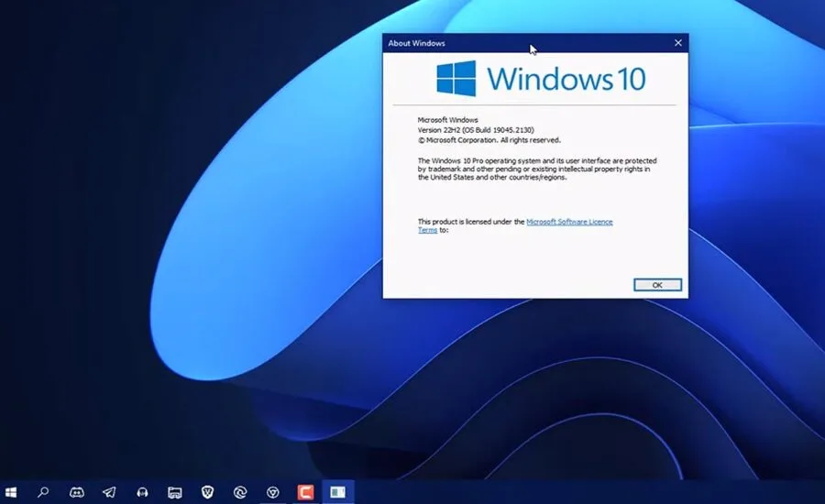Open taskbar Search magnifier
Image resolution: width=825 pixels, height=504 pixels.
43,492
